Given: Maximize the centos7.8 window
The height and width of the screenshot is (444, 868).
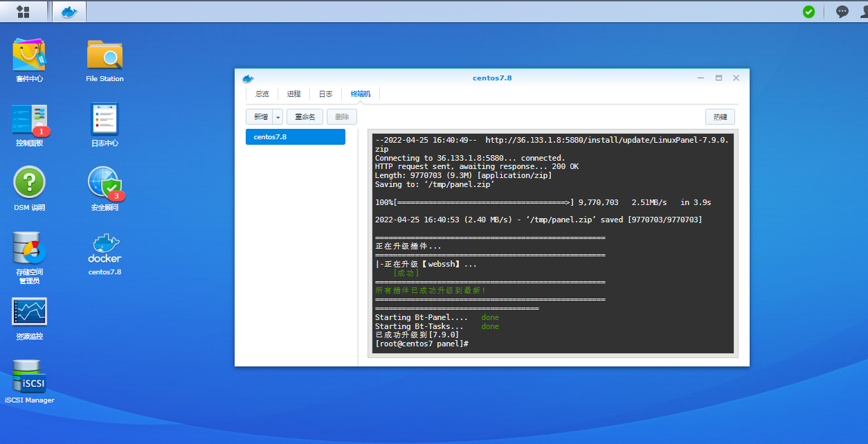Looking at the screenshot, I should pos(718,78).
